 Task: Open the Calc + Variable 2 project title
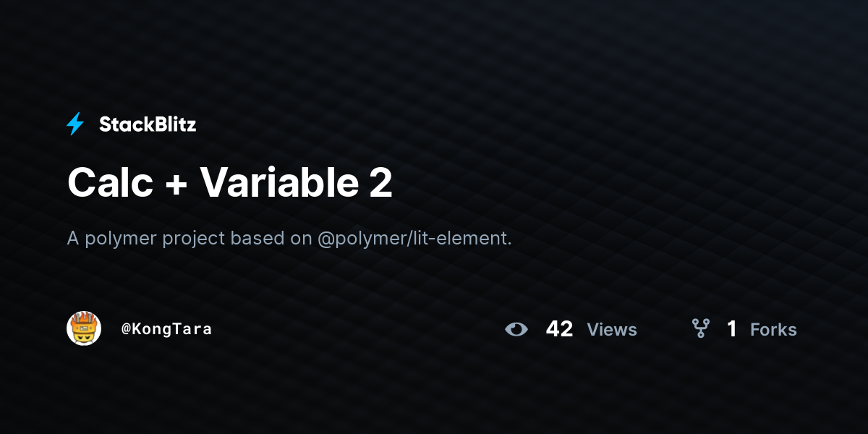click(x=230, y=183)
